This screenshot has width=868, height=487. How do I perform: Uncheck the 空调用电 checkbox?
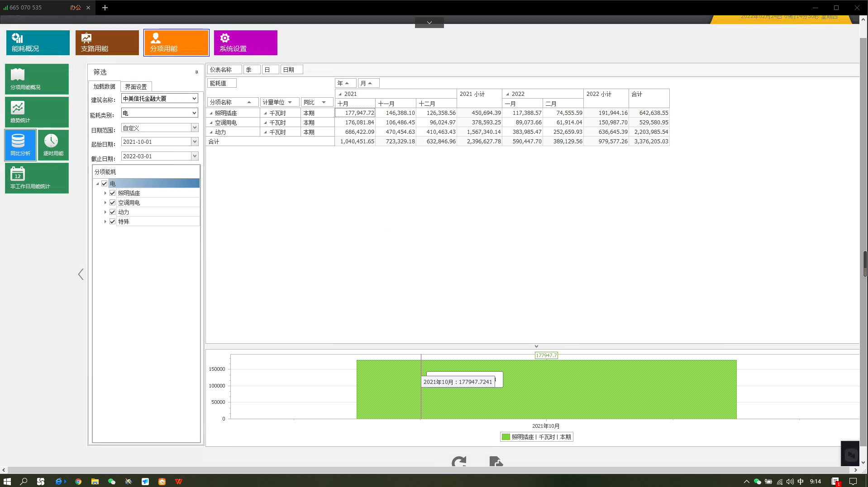point(113,203)
